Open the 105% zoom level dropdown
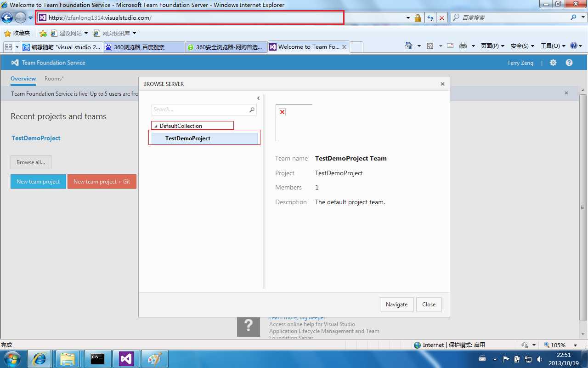Image resolution: width=588 pixels, height=368 pixels. point(575,345)
